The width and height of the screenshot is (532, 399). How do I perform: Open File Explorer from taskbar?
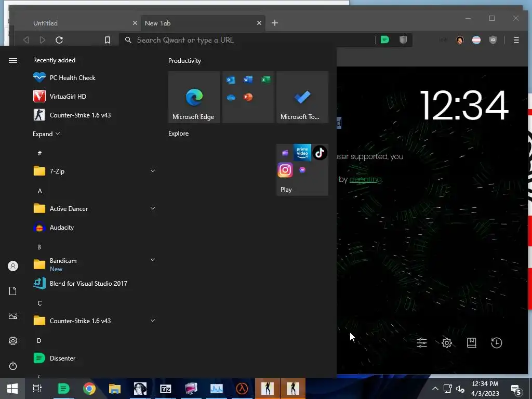[x=115, y=389]
